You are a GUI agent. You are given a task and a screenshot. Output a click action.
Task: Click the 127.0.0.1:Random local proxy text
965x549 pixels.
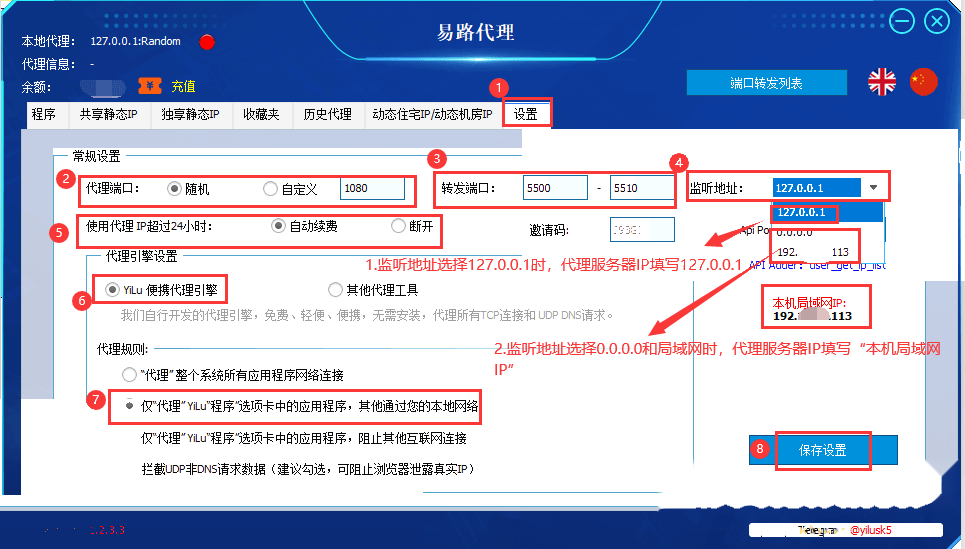tap(135, 41)
